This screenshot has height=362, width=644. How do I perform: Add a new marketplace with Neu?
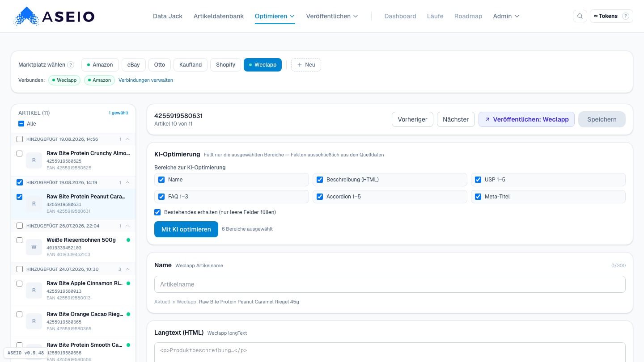[x=306, y=65]
